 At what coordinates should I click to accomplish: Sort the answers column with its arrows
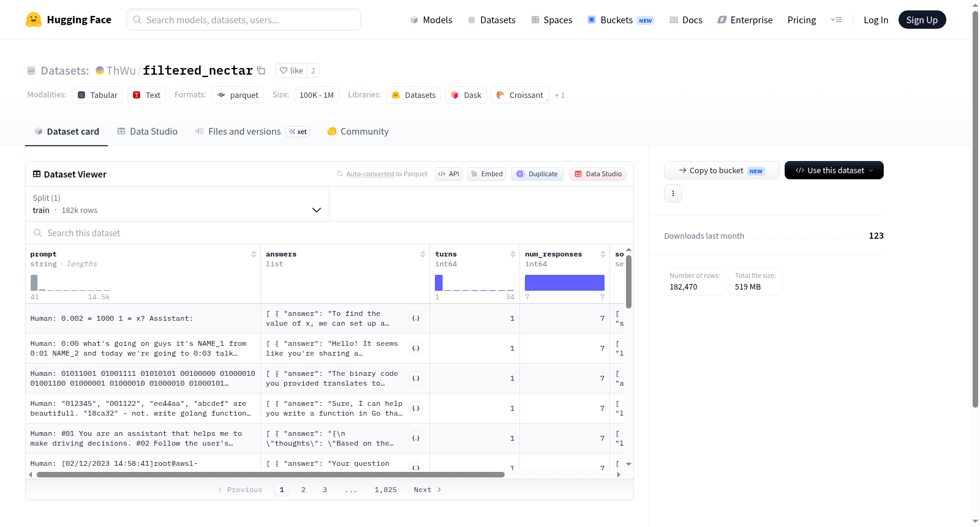click(423, 254)
